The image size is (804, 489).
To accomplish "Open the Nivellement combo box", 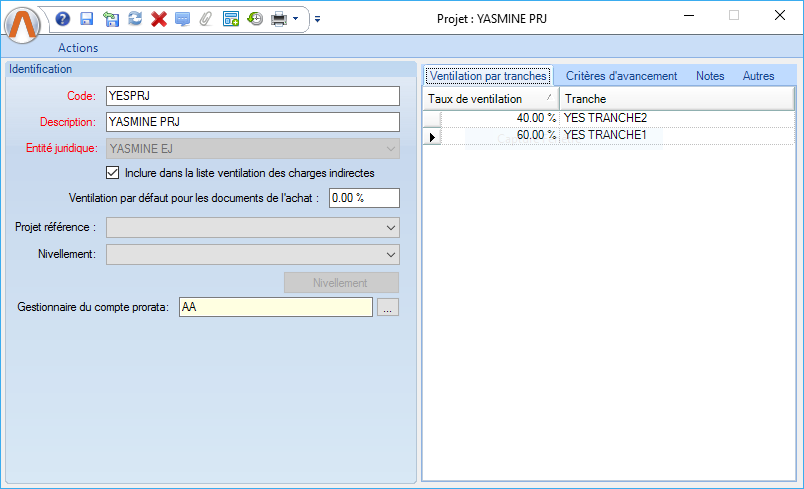I will click(x=390, y=255).
